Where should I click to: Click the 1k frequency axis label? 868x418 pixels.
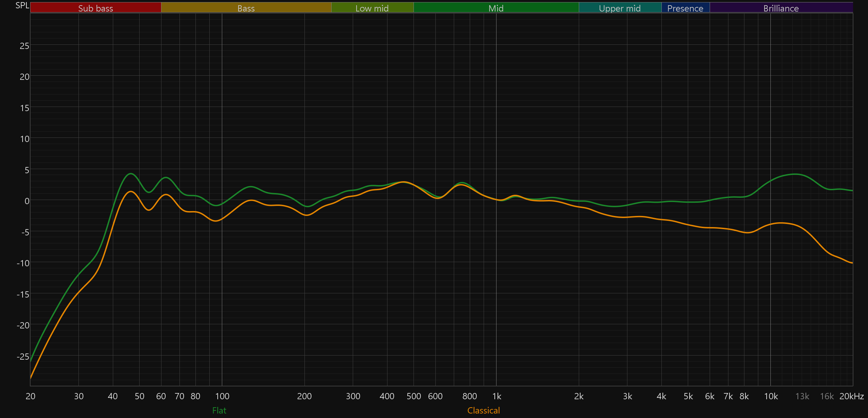[496, 396]
